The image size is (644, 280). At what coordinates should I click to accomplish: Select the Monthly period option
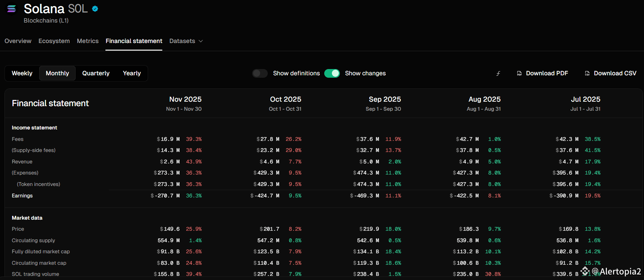pyautogui.click(x=57, y=74)
